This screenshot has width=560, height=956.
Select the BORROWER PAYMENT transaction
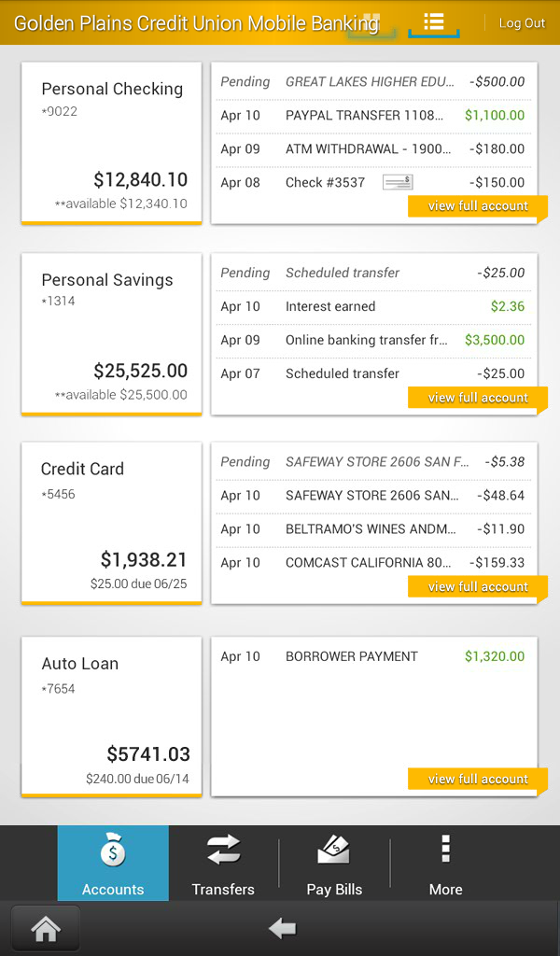(x=373, y=656)
